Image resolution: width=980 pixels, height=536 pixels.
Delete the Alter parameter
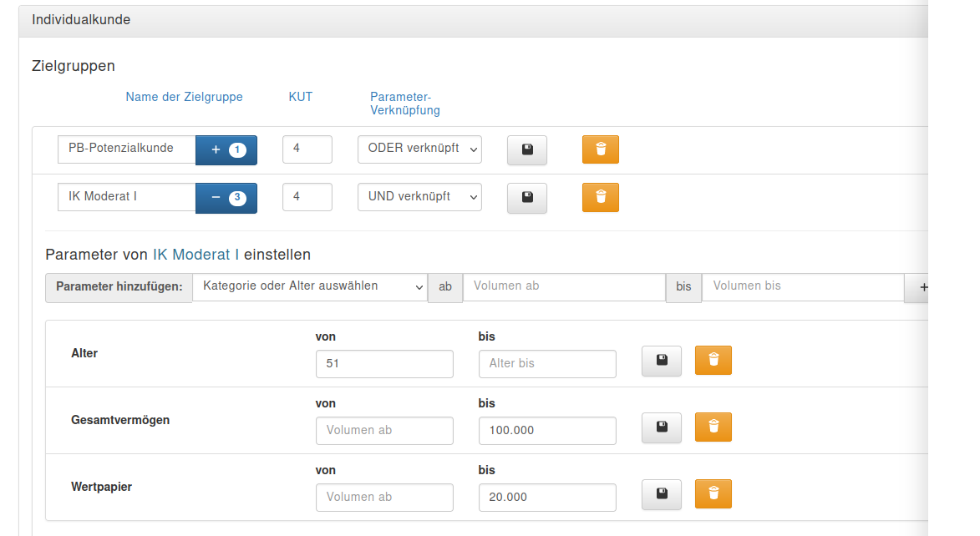(x=713, y=361)
